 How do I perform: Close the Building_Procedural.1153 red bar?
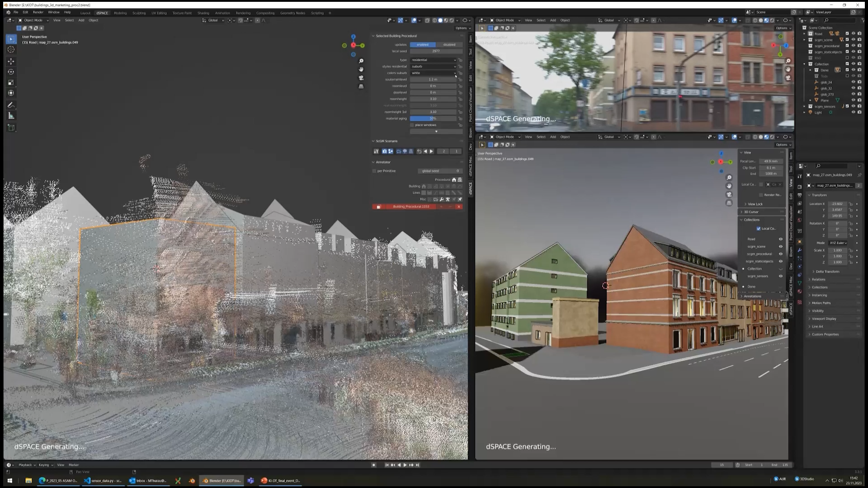click(459, 207)
